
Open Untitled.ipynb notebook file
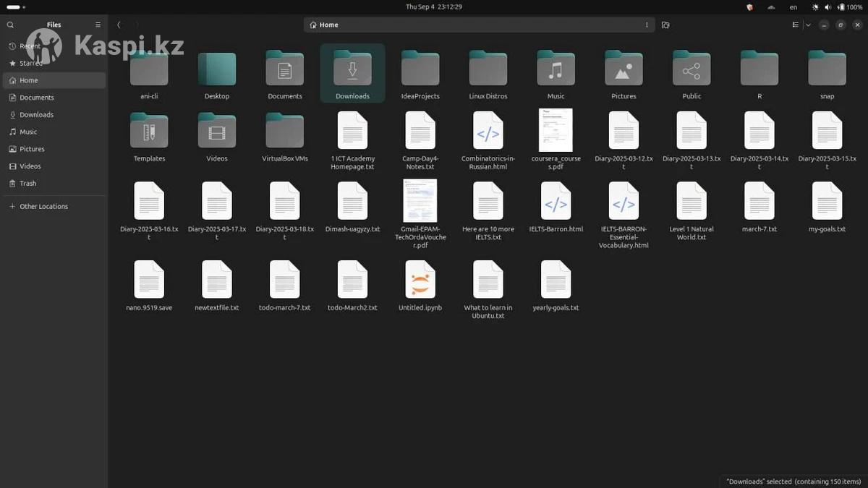[x=420, y=280]
